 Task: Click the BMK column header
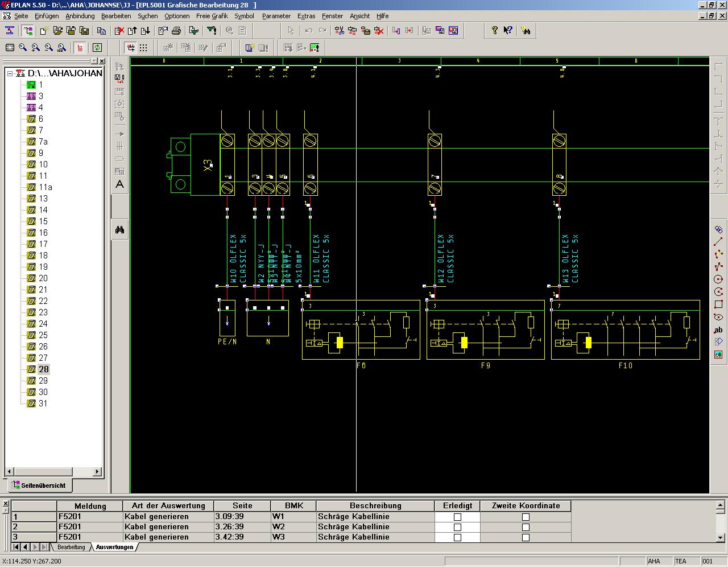tap(294, 506)
